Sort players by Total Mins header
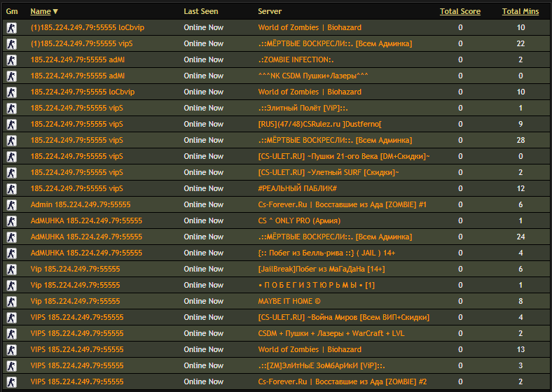Screen dimensions: 552x392 [x=520, y=11]
